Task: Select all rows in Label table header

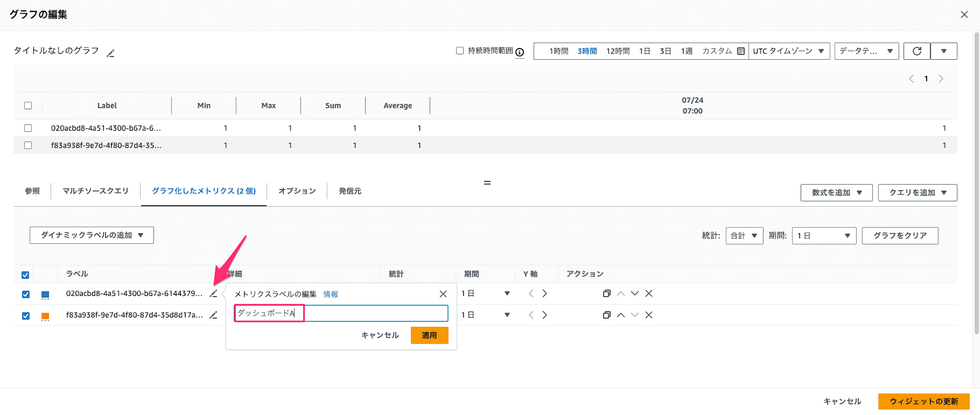Action: click(28, 105)
